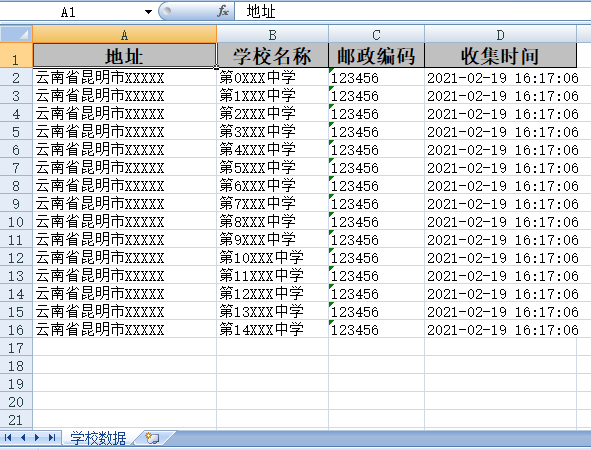The width and height of the screenshot is (591, 450).
Task: Select column D header
Action: click(500, 34)
